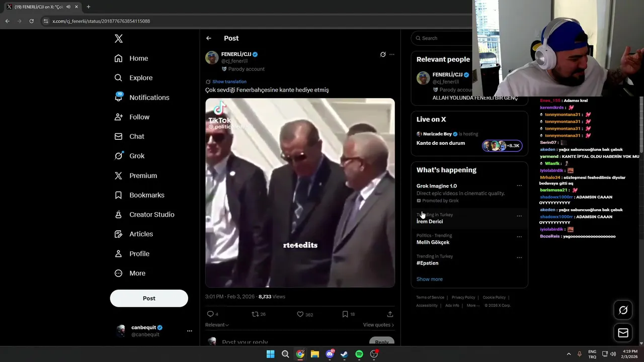Open Windows taskbar search
The height and width of the screenshot is (362, 644).
coord(285,354)
